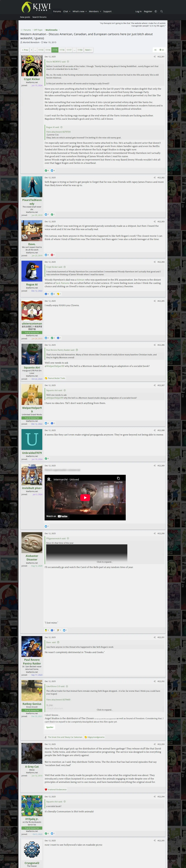186x868 pixels.
Task: Share post #22,289 via its share icon
Action: coord(155,466)
